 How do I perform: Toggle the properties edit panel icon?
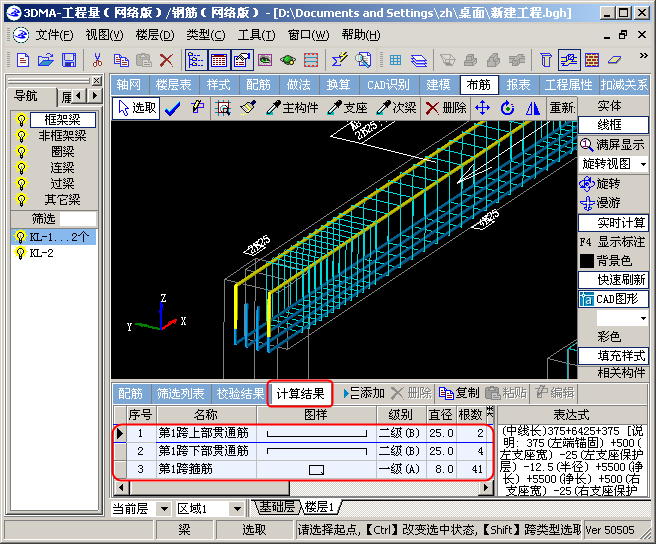click(x=242, y=60)
